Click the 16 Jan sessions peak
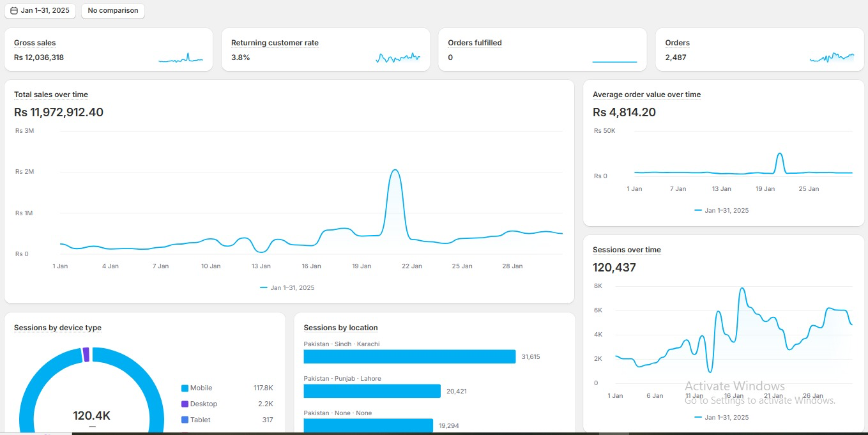 742,288
